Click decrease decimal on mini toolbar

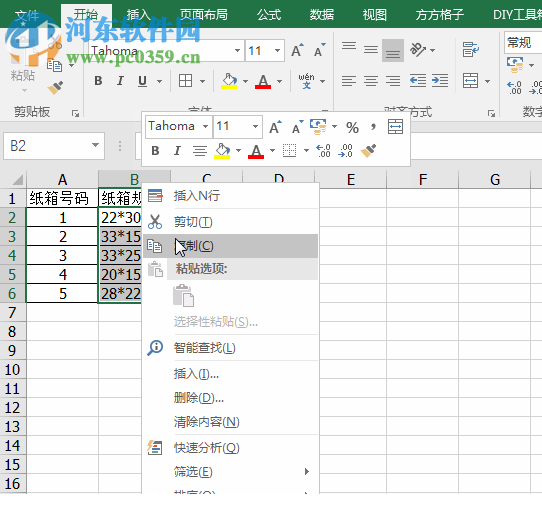[345, 151]
